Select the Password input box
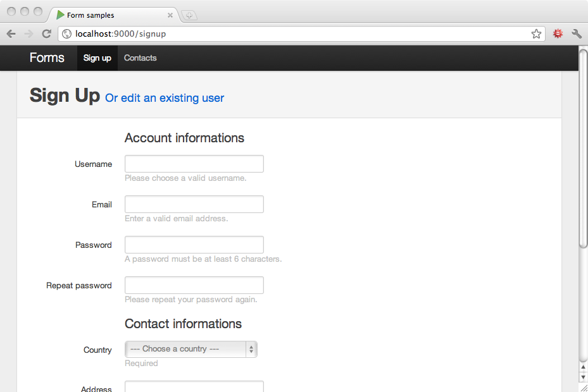 (194, 245)
